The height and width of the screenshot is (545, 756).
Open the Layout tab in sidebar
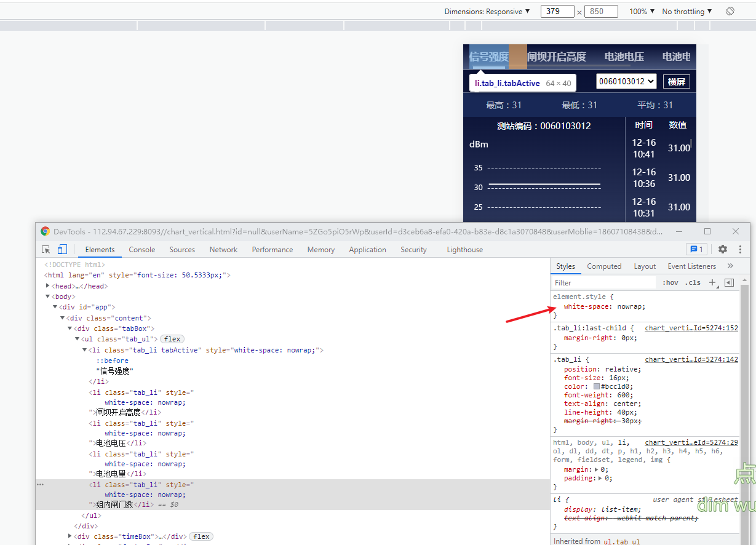tap(645, 266)
